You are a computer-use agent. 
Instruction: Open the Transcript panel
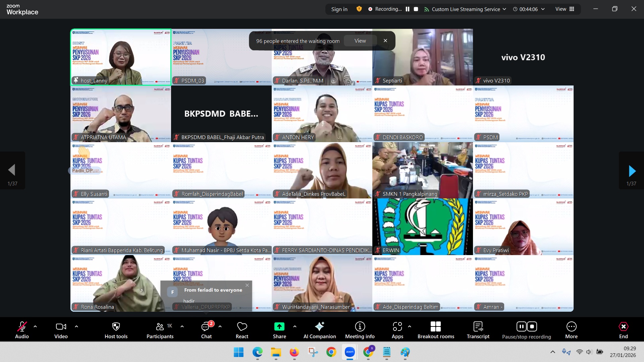coord(478,327)
